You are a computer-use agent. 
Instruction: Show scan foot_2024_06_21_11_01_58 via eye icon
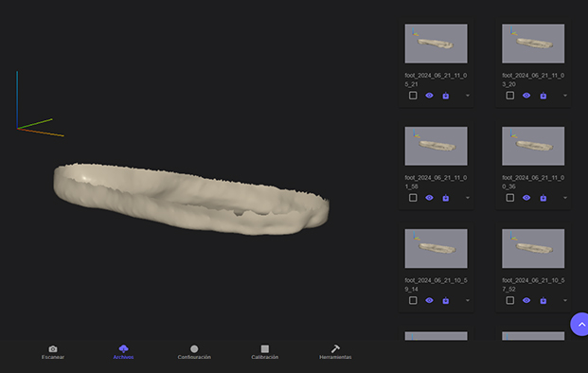[429, 198]
